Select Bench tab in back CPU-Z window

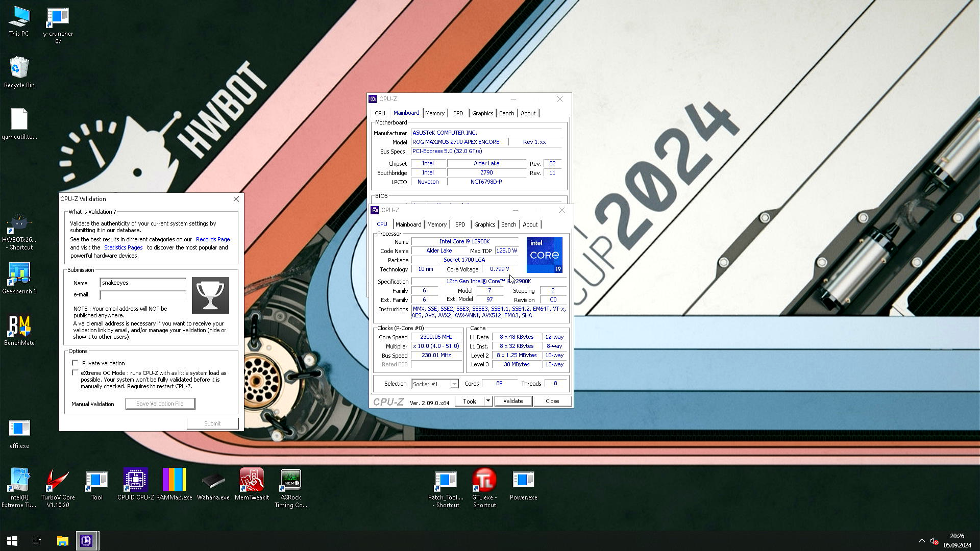506,113
